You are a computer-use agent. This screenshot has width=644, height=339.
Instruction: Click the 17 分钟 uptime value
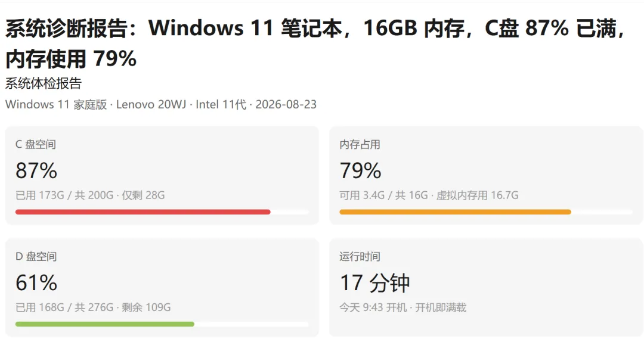tap(374, 283)
